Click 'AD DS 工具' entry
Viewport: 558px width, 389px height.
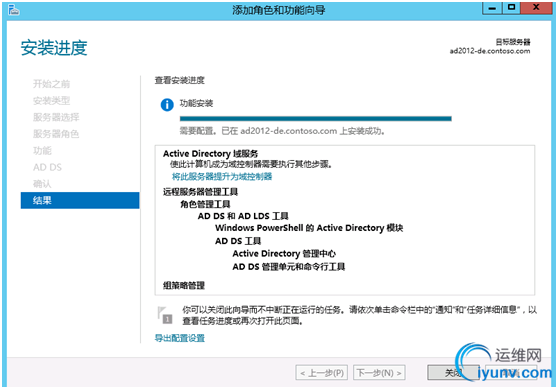pos(238,241)
